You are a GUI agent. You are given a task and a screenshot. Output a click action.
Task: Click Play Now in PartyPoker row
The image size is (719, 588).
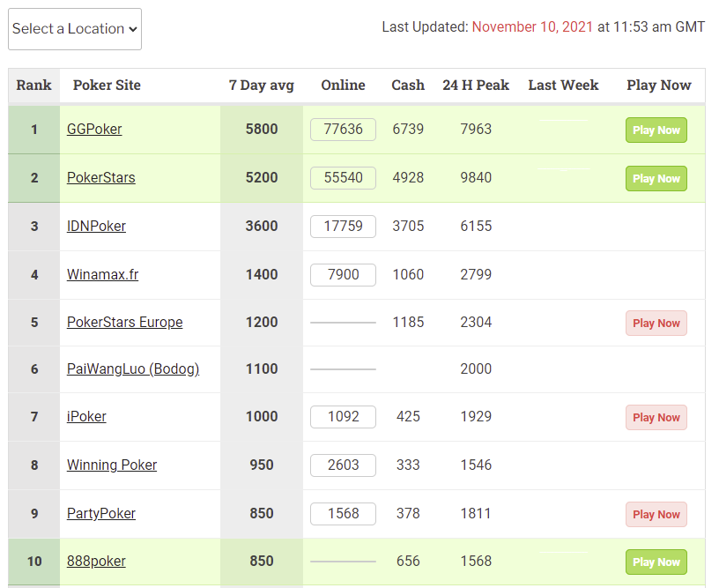(656, 515)
